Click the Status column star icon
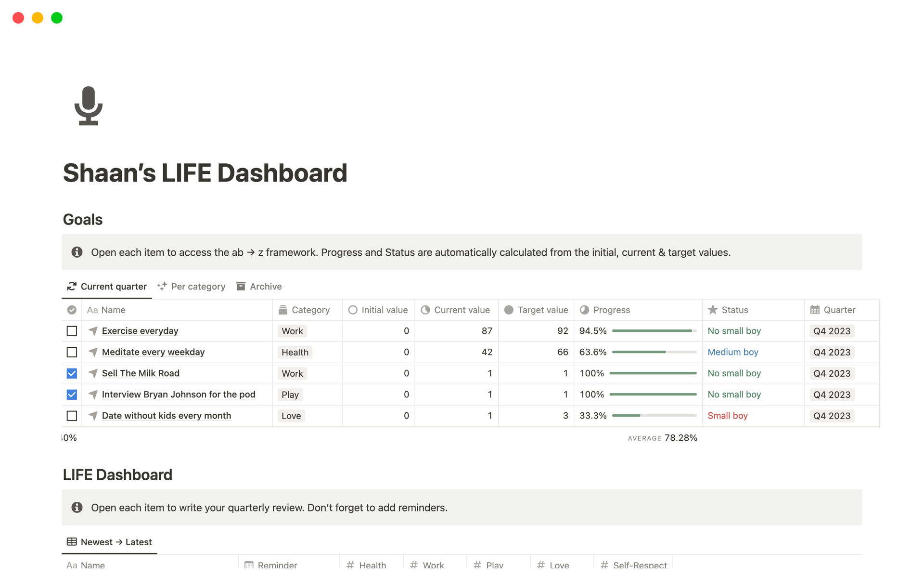924x578 pixels. pyautogui.click(x=713, y=310)
